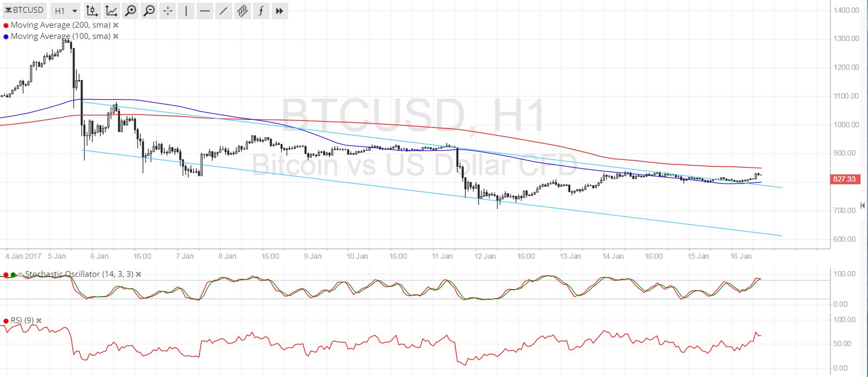
Task: Click the 1400.00 price axis label
Action: (846, 10)
